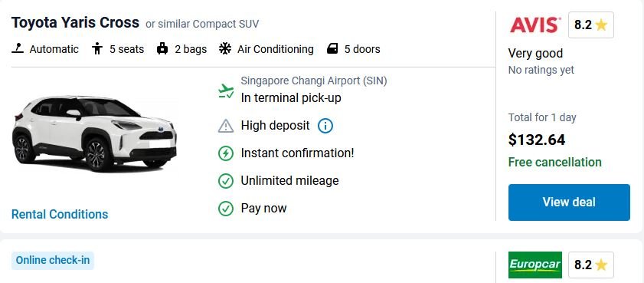Click the Avis 8.2 star rating badge
This screenshot has height=283, width=644.
591,25
